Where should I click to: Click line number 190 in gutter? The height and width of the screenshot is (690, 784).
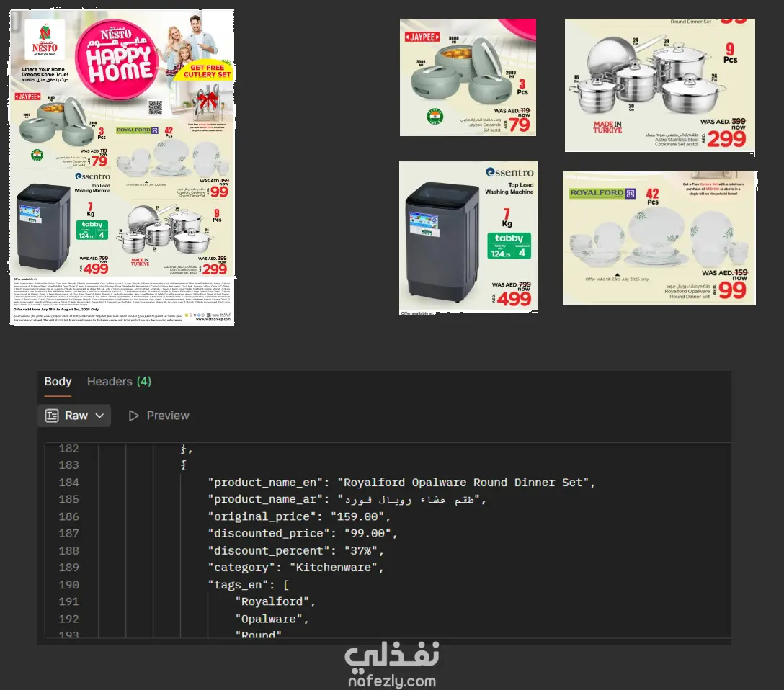[68, 585]
